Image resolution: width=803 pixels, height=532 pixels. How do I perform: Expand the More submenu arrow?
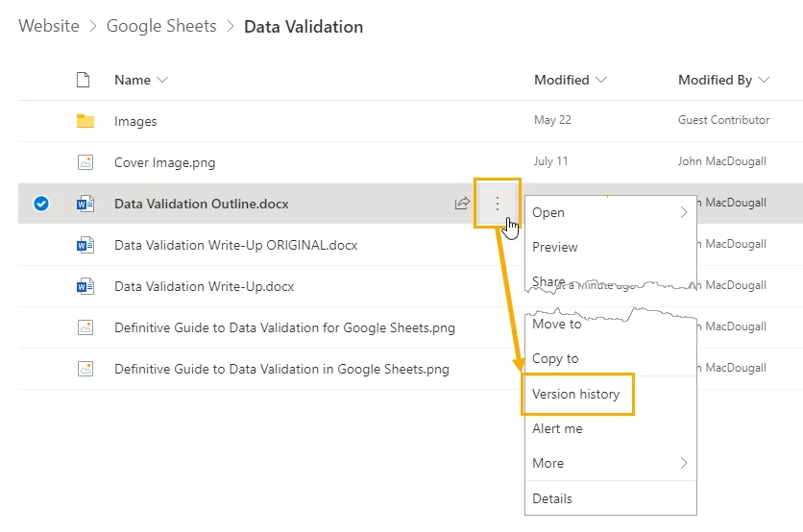pos(684,463)
